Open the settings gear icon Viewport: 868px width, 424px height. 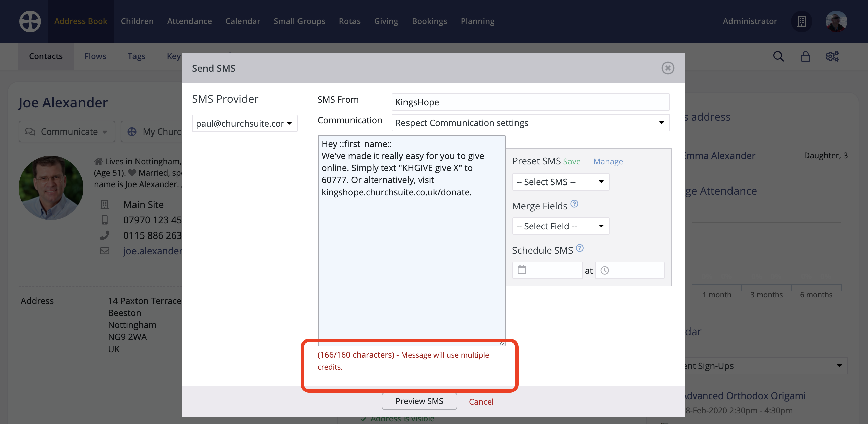click(x=831, y=56)
